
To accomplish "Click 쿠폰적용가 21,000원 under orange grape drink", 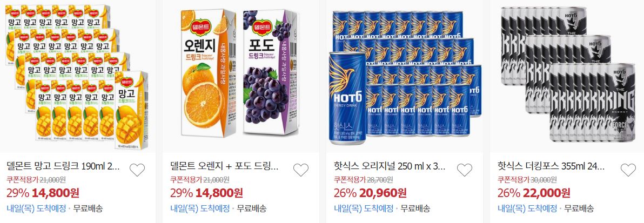I will pyautogui.click(x=199, y=179).
